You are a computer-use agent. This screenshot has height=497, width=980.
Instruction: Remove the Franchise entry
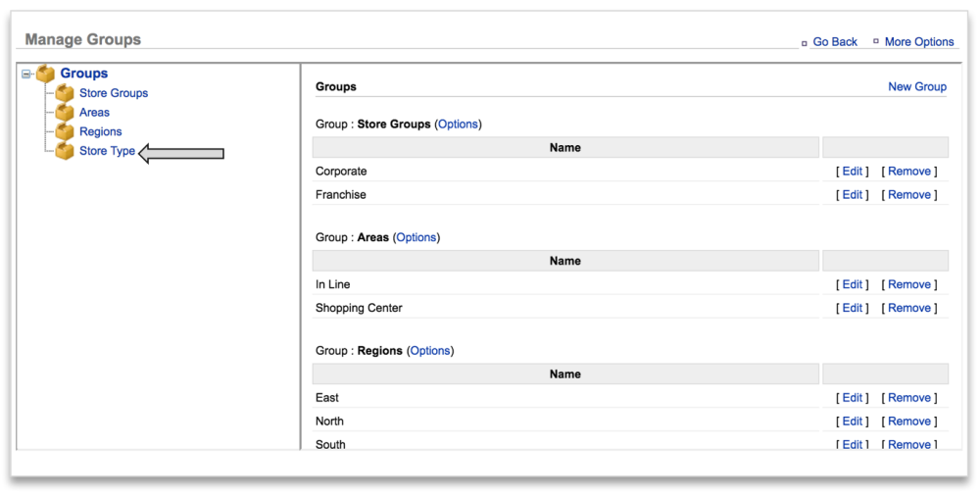point(909,195)
